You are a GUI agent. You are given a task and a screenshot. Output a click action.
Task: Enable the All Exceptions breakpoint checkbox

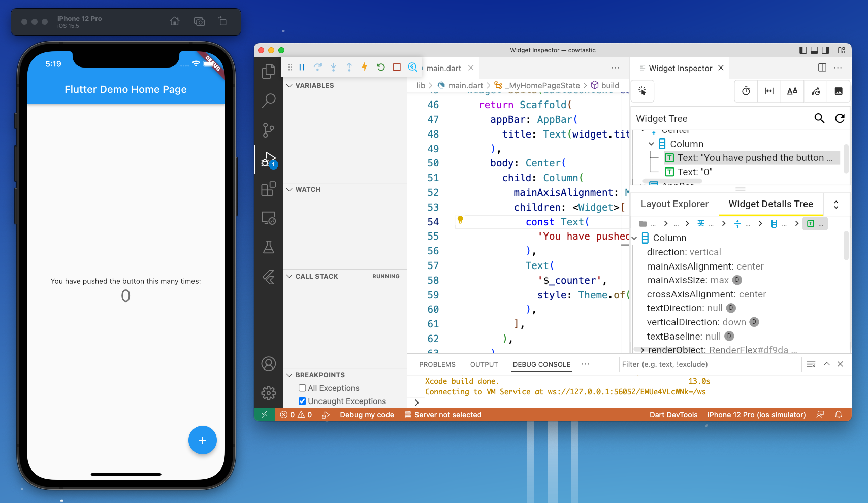(x=302, y=388)
